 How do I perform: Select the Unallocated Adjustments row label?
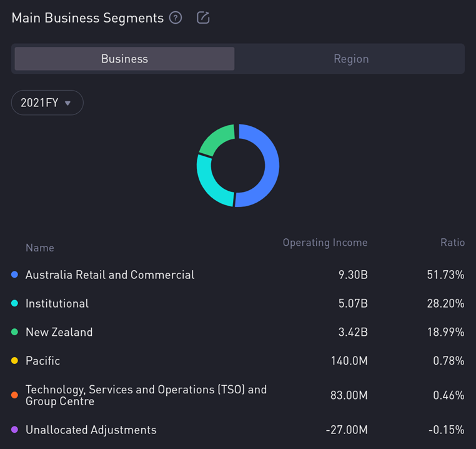click(91, 430)
